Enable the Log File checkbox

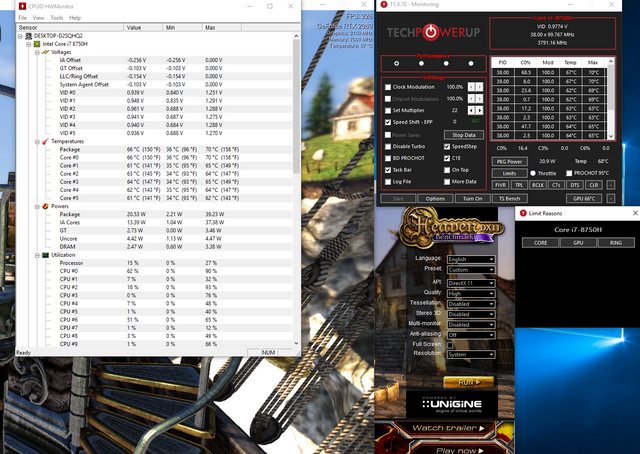(x=388, y=182)
